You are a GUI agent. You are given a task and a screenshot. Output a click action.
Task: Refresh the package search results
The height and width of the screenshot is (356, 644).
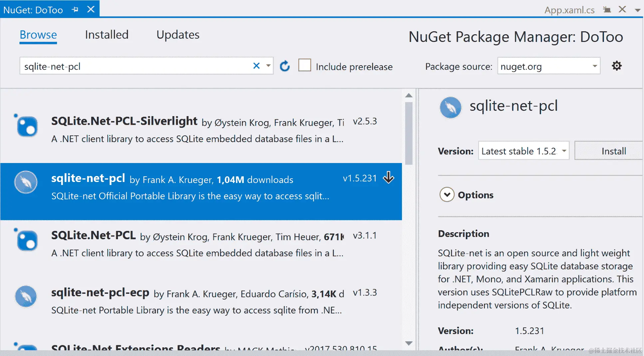[285, 66]
